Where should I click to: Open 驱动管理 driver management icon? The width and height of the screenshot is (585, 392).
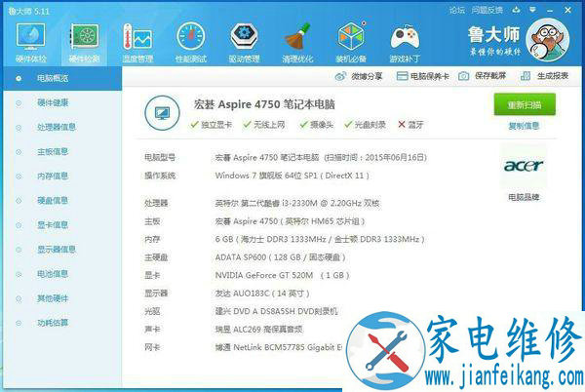click(244, 43)
